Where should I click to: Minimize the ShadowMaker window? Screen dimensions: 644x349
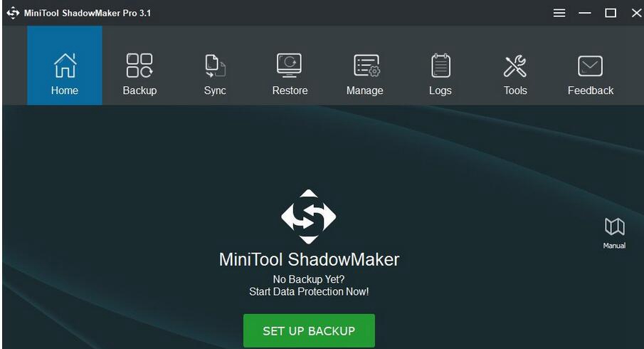tap(584, 13)
